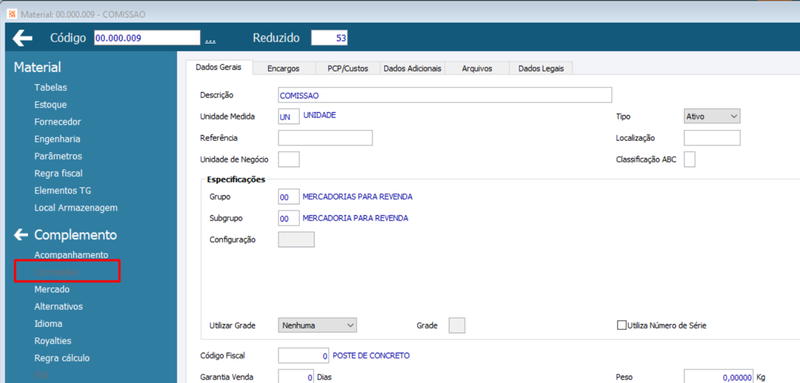The image size is (800, 383).
Task: Click the UNIDADE description text
Action: 319,115
